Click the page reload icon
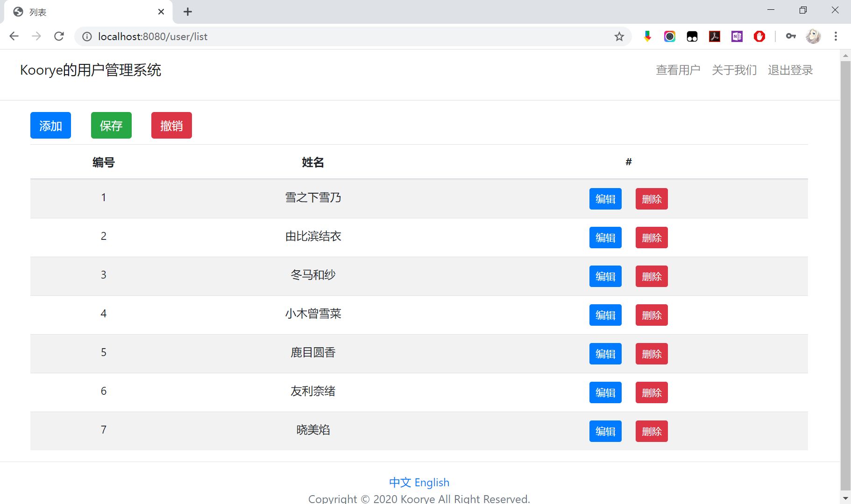The image size is (851, 504). (59, 36)
